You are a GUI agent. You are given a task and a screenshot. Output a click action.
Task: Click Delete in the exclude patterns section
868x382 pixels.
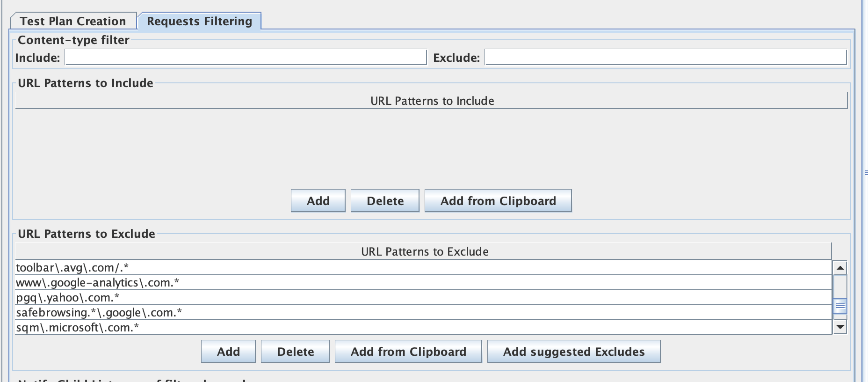[295, 351]
